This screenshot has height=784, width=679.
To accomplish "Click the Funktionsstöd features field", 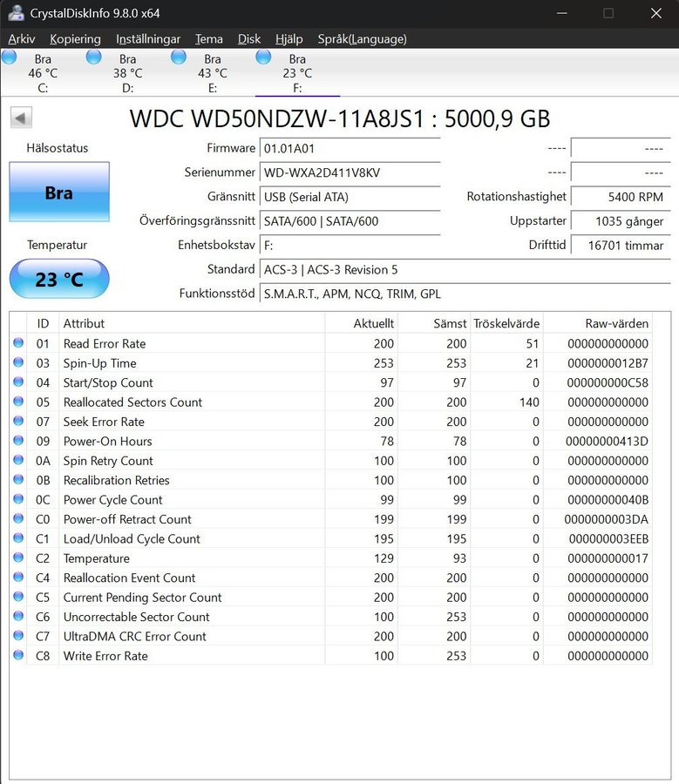I will point(465,294).
